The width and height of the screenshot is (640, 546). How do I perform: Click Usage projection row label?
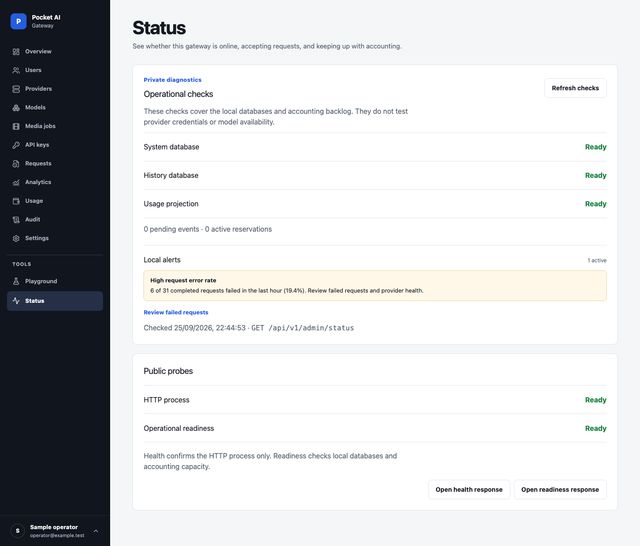click(x=171, y=204)
